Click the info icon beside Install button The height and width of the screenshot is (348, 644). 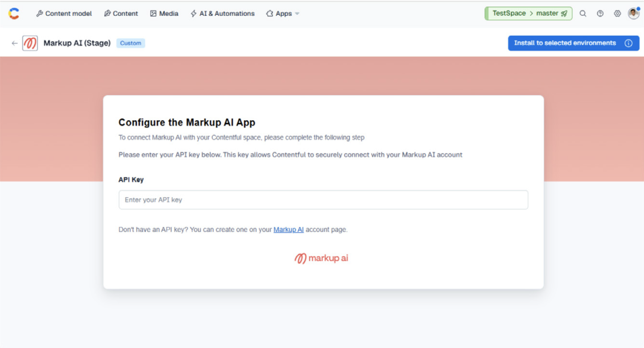(x=628, y=43)
